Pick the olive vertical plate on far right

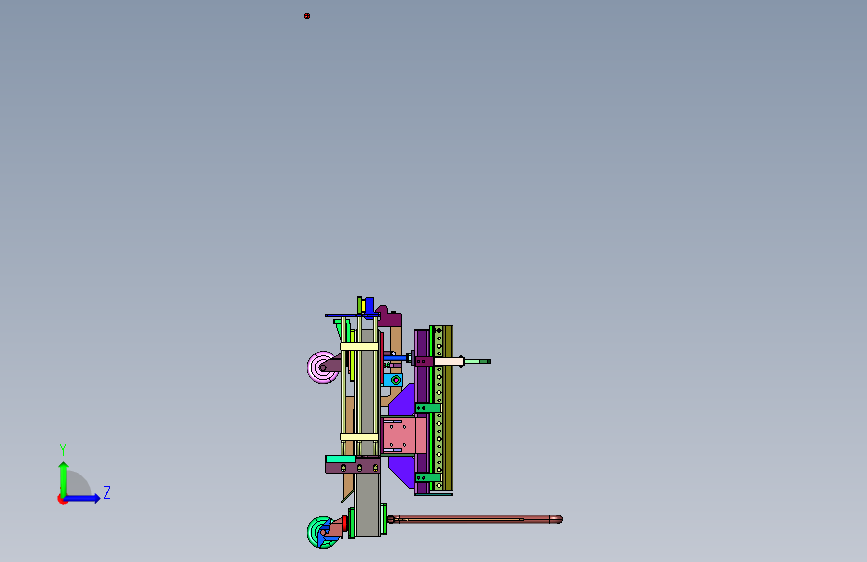tap(448, 408)
